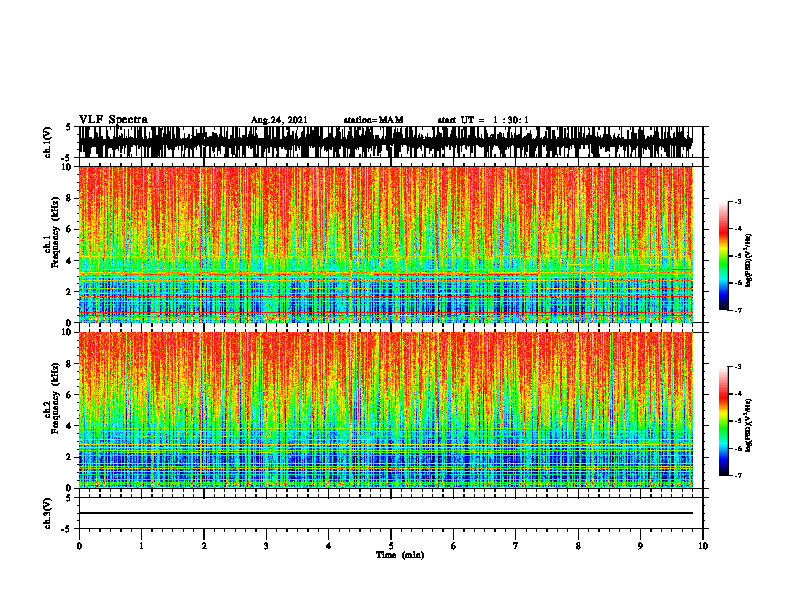Image resolution: width=792 pixels, height=612 pixels.
Task: Click the "5" tick on the ch.1(V) axis
Action: click(69, 128)
